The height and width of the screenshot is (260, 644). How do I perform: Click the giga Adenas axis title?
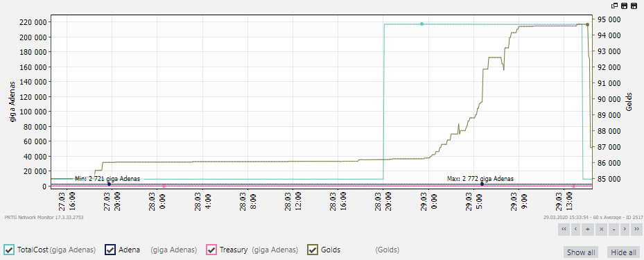[x=12, y=101]
